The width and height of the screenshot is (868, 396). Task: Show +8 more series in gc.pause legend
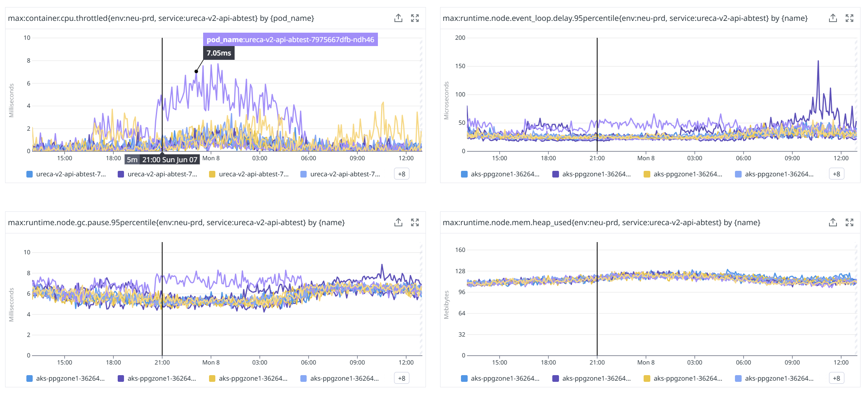click(x=402, y=378)
